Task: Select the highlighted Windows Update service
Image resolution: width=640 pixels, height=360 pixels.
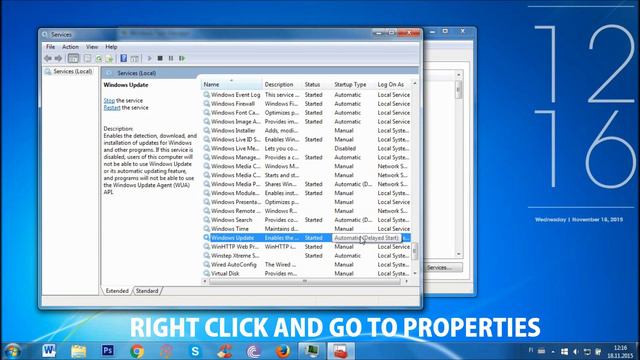Action: 306,238
